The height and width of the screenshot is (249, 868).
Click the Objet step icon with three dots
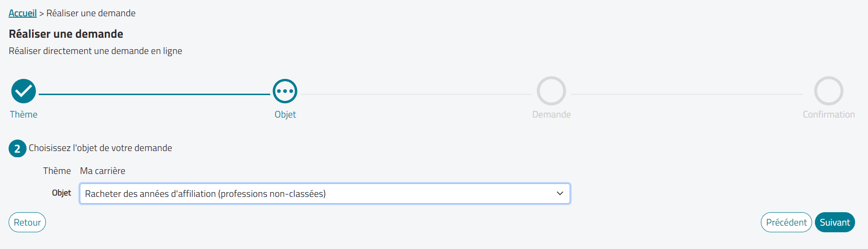click(285, 91)
